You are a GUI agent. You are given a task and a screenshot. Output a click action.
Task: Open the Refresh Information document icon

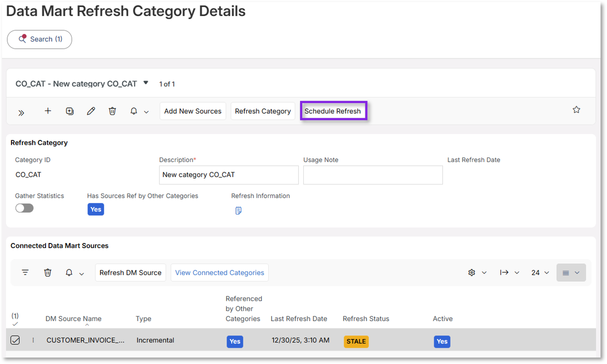click(238, 210)
